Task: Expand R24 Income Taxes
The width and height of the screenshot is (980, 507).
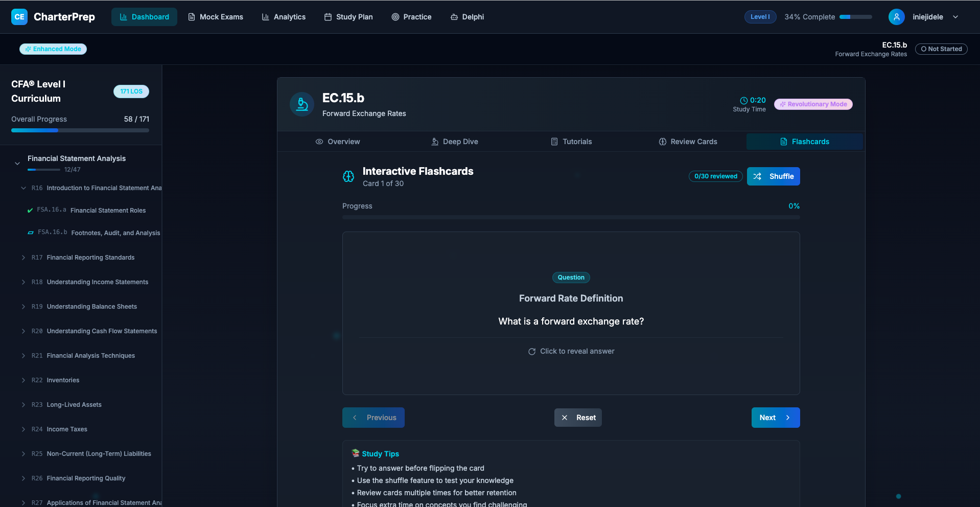Action: tap(24, 429)
